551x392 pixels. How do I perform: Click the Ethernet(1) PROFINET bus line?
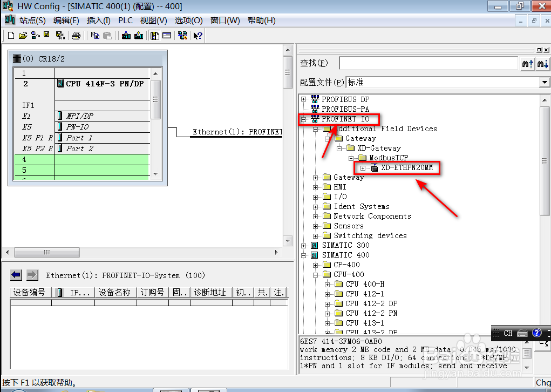tap(236, 137)
